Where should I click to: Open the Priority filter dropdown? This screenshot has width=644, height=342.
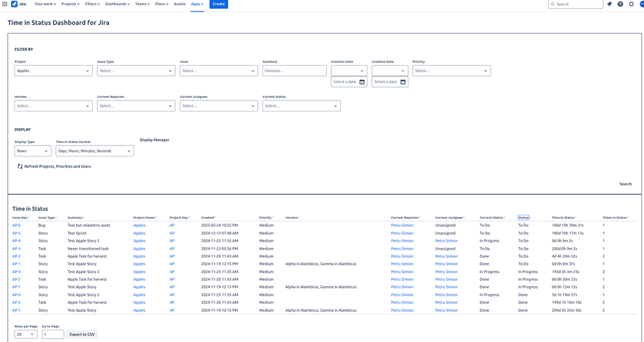[x=451, y=71]
